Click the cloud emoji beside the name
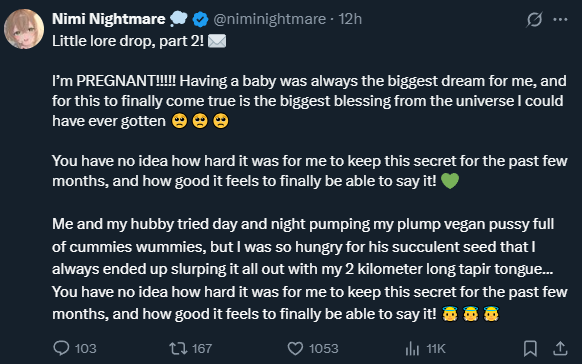 pyautogui.click(x=179, y=19)
